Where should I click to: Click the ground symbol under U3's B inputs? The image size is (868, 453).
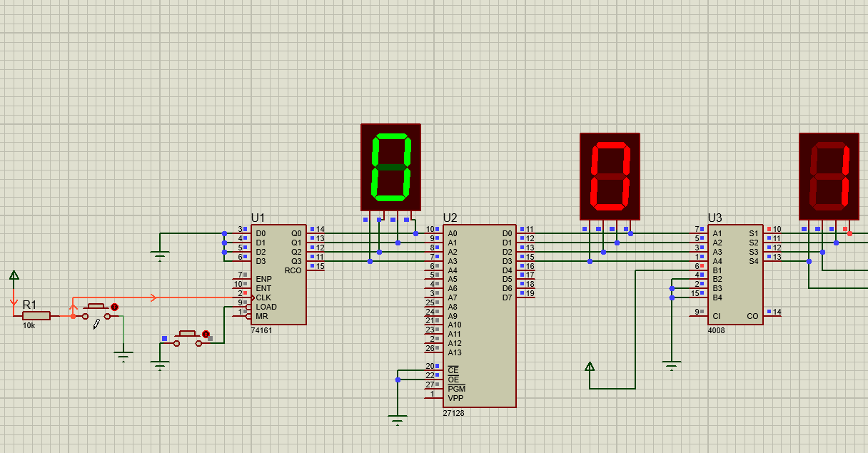(x=671, y=367)
